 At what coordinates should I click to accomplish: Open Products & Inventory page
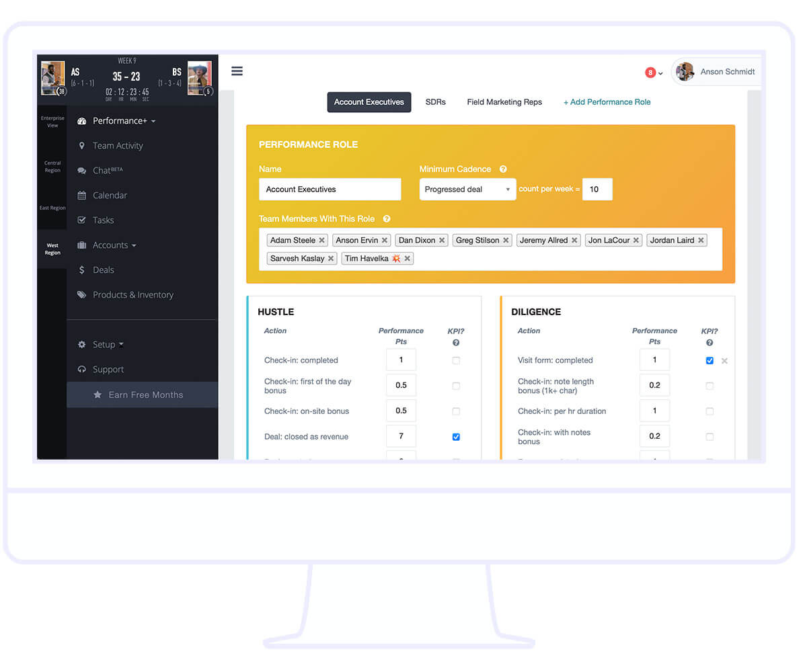(x=133, y=295)
